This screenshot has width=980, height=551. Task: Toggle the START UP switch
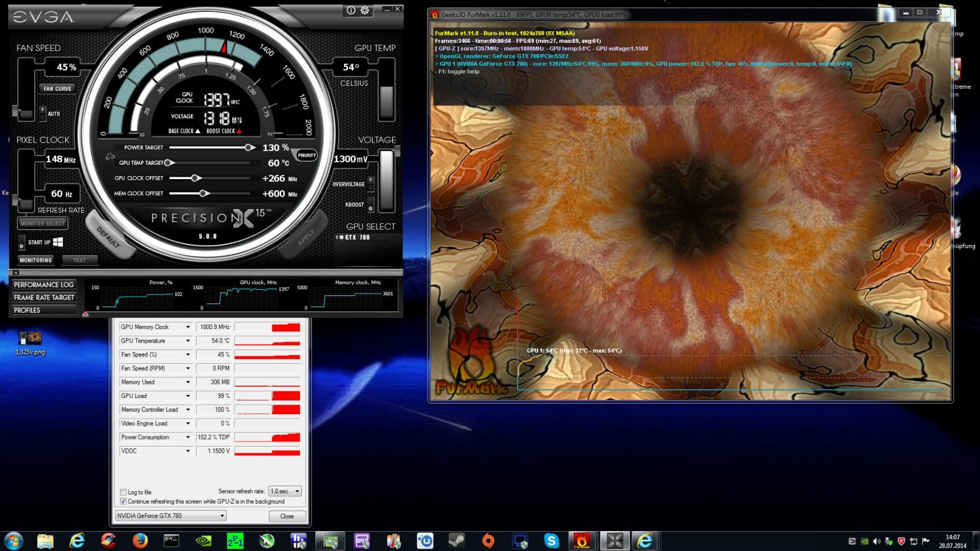click(x=22, y=242)
